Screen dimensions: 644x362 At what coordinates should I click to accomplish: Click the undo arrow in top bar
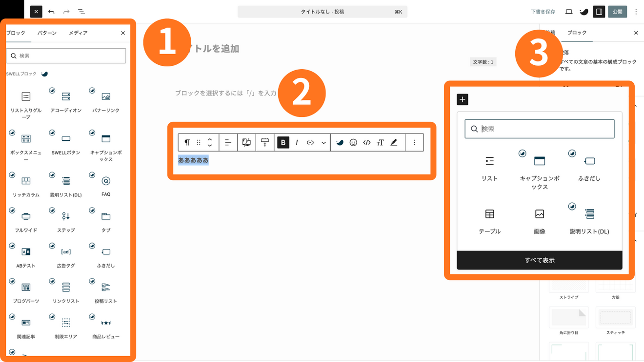click(x=51, y=12)
